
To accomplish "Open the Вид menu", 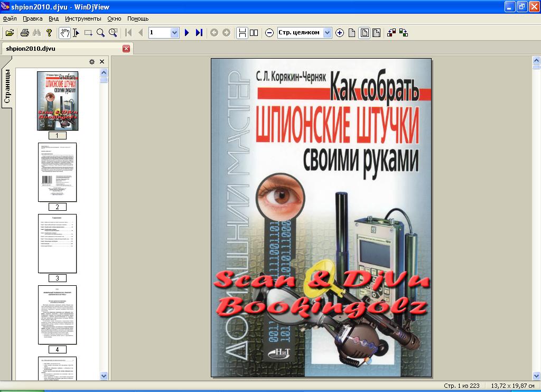I will (53, 18).
